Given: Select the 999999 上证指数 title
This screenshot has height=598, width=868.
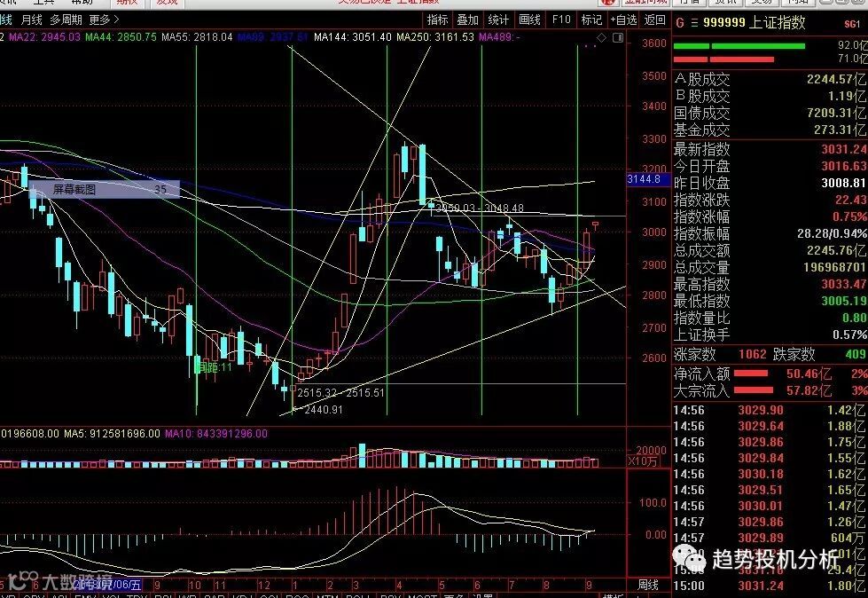Looking at the screenshot, I should (x=754, y=23).
